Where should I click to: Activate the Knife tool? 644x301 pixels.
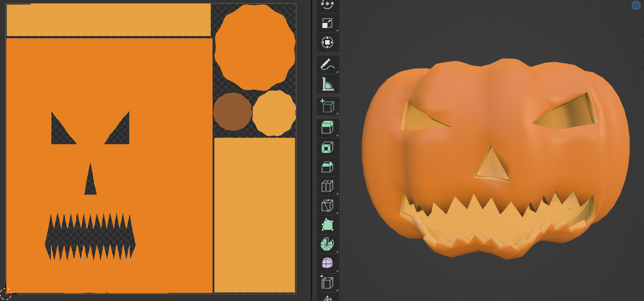pos(327,205)
